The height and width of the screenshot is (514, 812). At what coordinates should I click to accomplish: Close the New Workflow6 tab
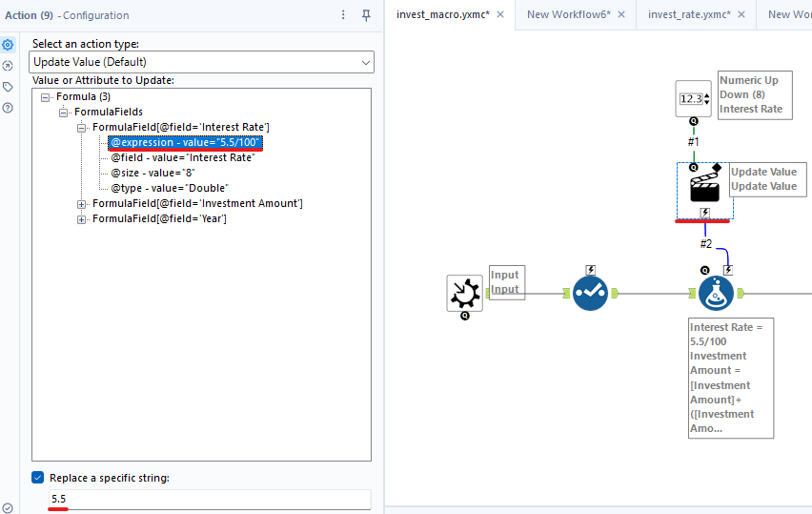pos(621,14)
